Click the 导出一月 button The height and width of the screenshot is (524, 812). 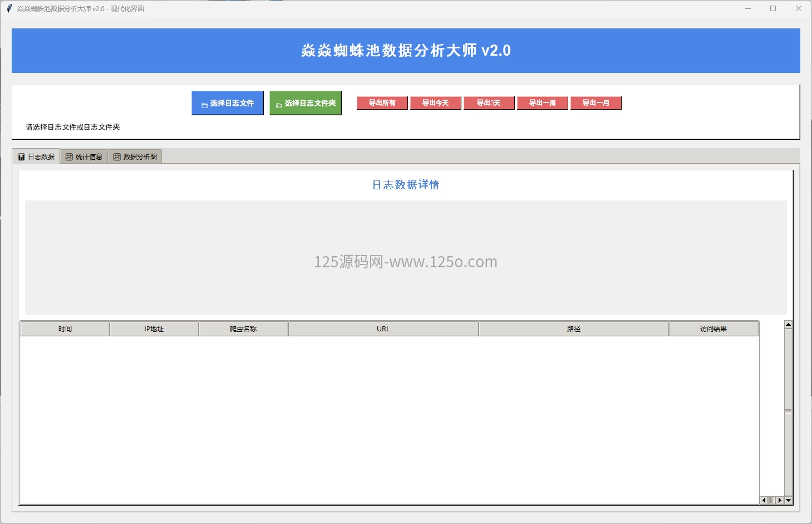pos(596,103)
